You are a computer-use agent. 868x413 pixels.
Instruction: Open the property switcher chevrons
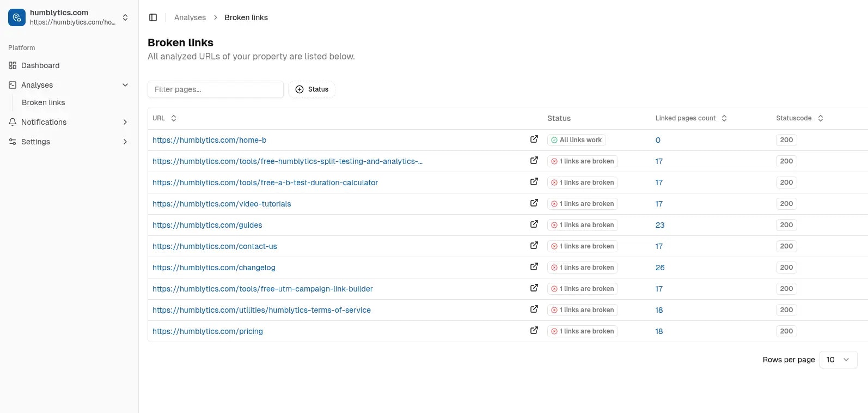[x=125, y=17]
